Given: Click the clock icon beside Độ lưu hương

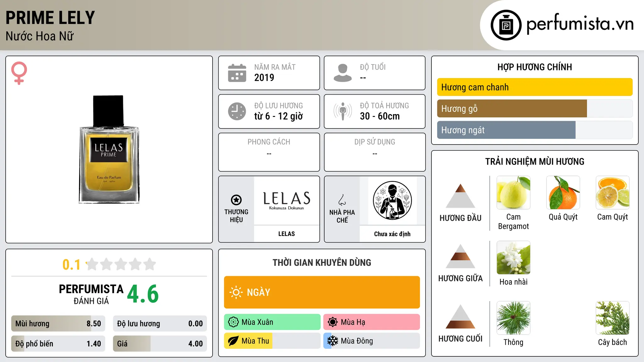Looking at the screenshot, I should (x=237, y=111).
